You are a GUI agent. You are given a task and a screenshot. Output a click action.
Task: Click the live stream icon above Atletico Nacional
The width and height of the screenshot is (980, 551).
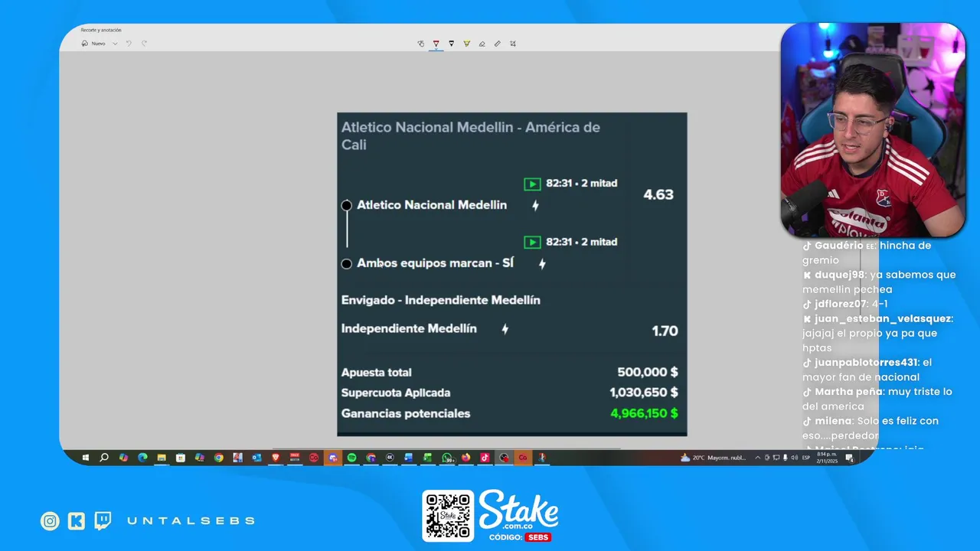coord(532,184)
